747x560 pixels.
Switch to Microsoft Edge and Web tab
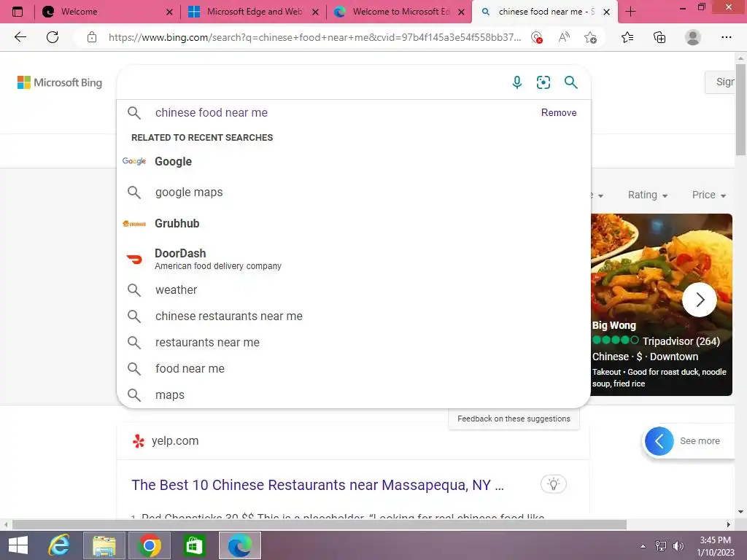pos(255,12)
